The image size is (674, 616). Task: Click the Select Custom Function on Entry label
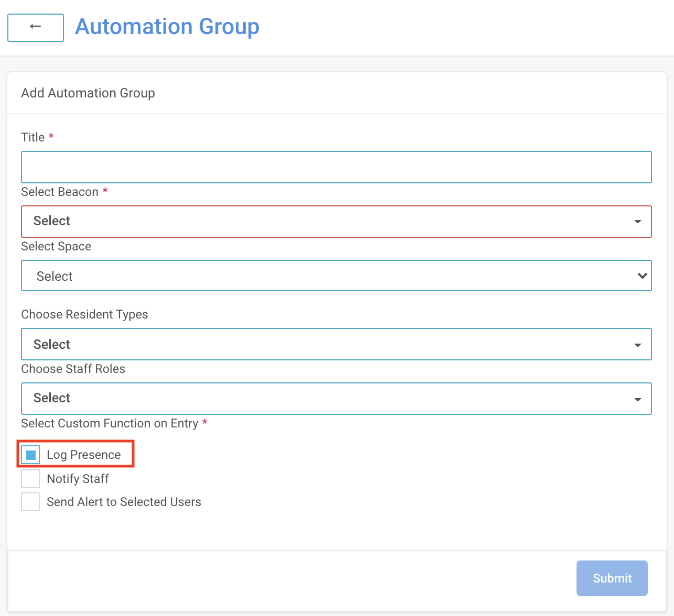click(x=110, y=423)
